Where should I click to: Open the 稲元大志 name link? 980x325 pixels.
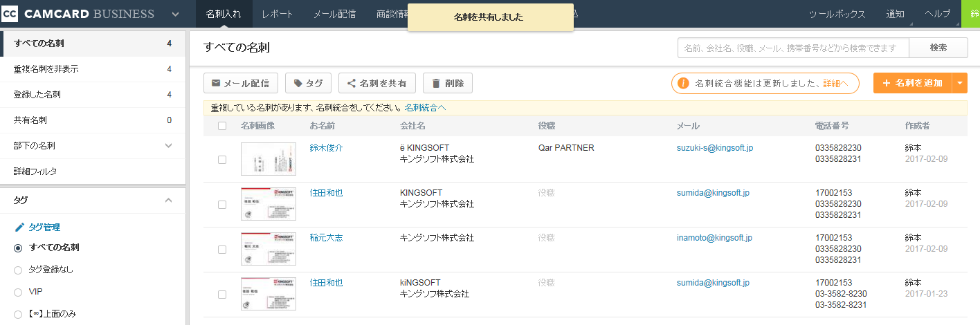point(326,238)
